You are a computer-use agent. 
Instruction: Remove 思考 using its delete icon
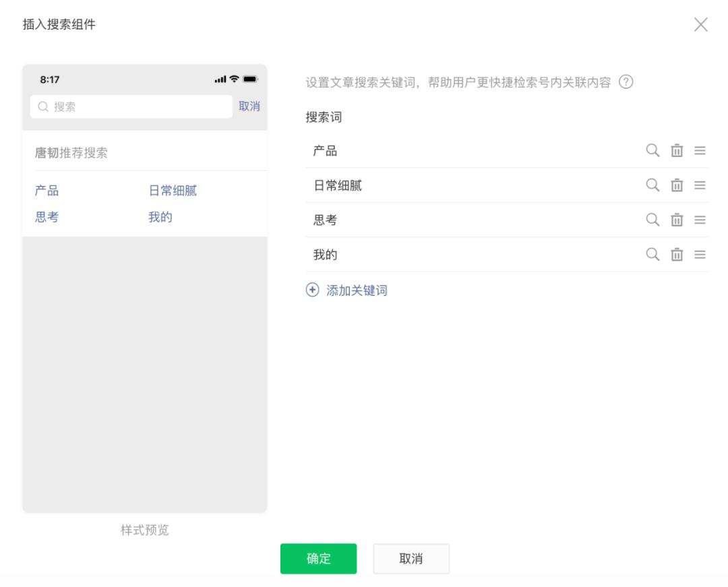pos(677,220)
